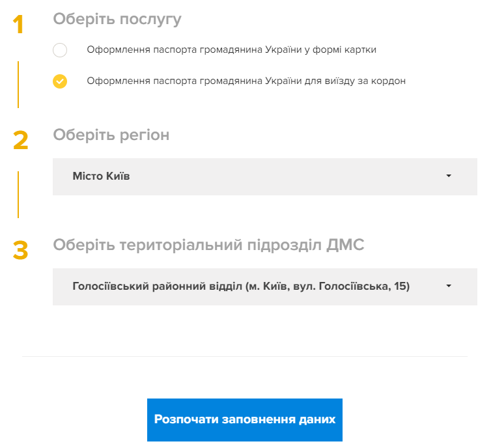The height and width of the screenshot is (448, 493).
Task: Click the 'Оберіть регіон' heading
Action: tap(111, 135)
